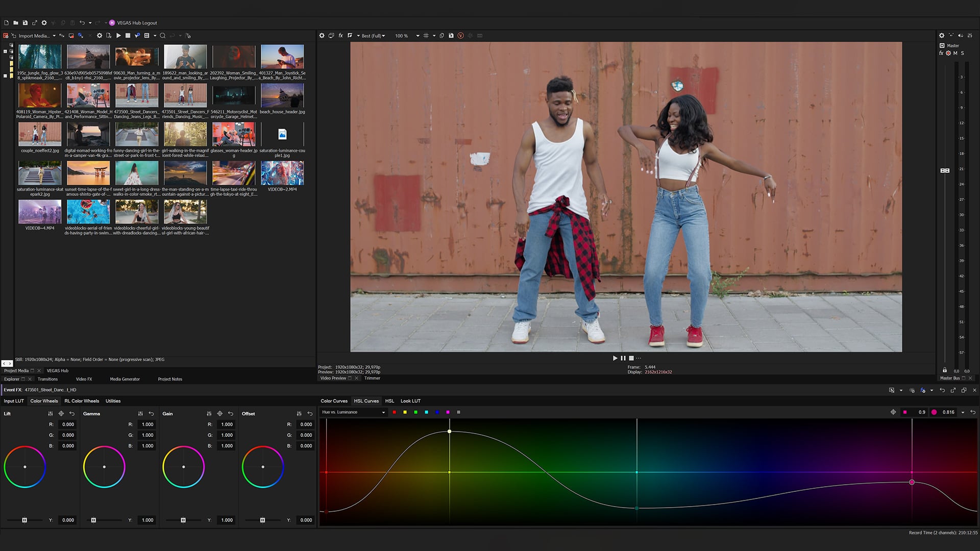Mute the Master audio bus
Screen dimensions: 980x551
pos(955,53)
